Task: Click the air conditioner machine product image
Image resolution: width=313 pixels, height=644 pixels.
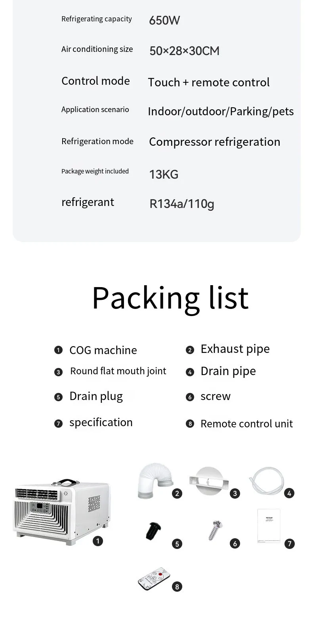Action: 61,512
